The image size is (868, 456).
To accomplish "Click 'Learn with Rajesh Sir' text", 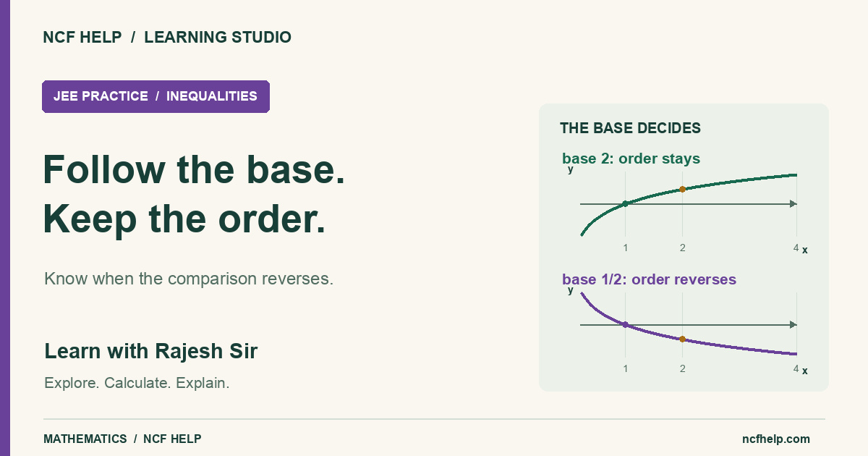I will click(151, 351).
